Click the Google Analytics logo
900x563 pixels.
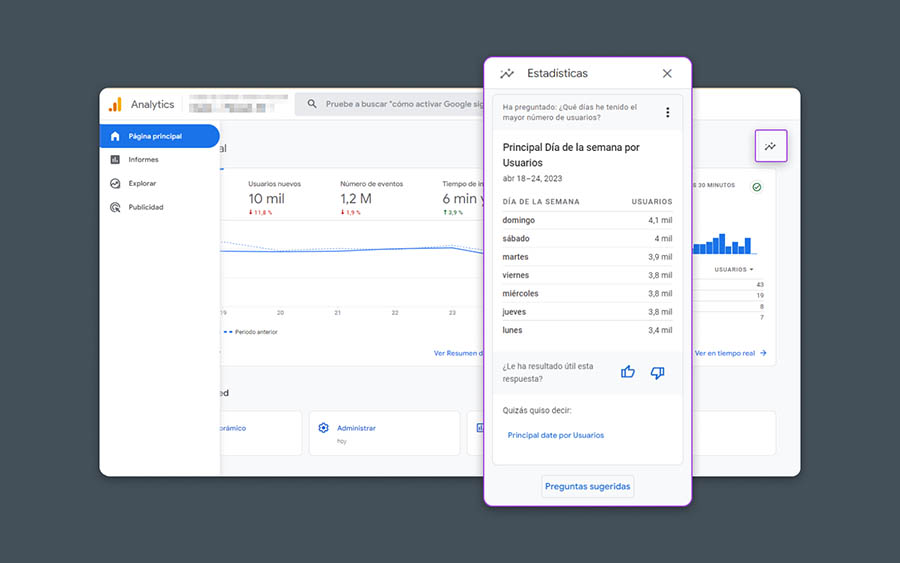116,104
